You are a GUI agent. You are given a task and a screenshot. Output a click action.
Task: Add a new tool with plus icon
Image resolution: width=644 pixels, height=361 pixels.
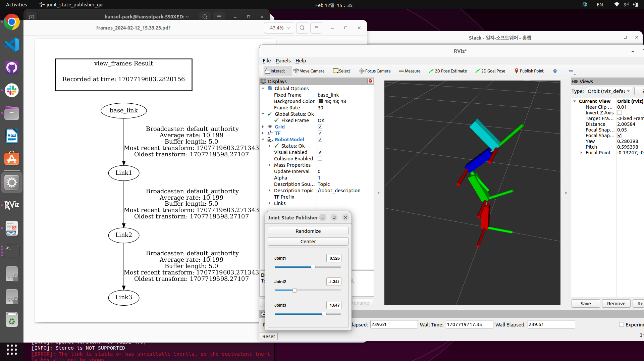(x=555, y=71)
